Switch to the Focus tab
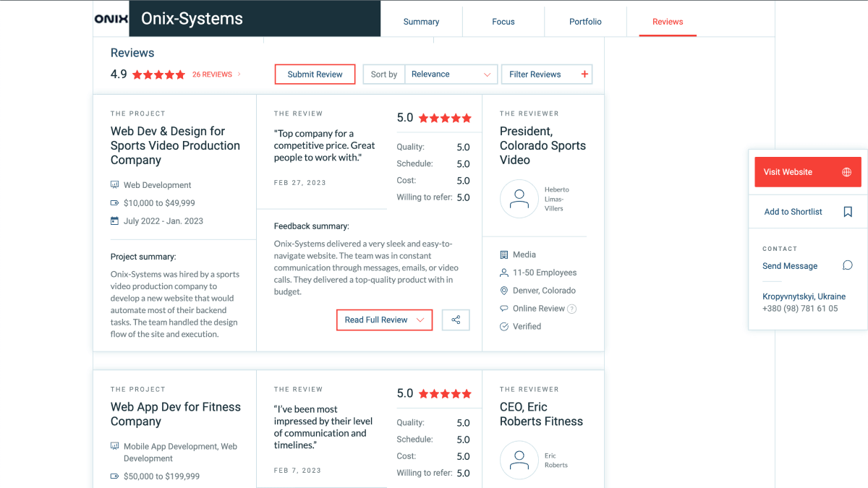Image resolution: width=868 pixels, height=488 pixels. coord(503,22)
